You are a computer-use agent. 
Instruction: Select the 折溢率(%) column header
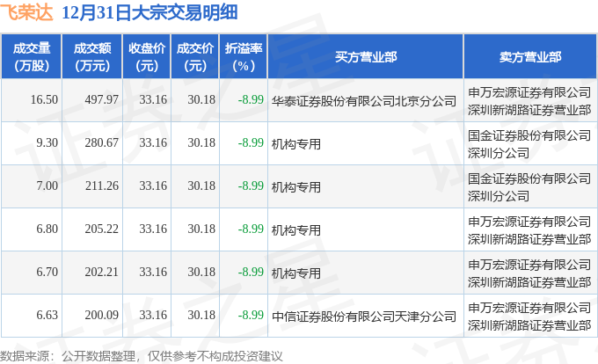coord(244,57)
